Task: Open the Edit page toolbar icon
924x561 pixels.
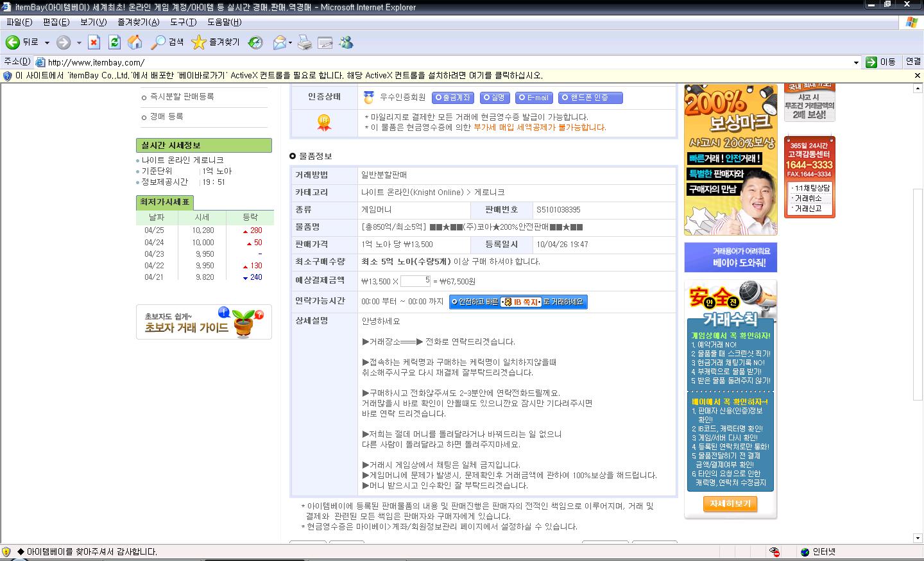Action: click(325, 42)
